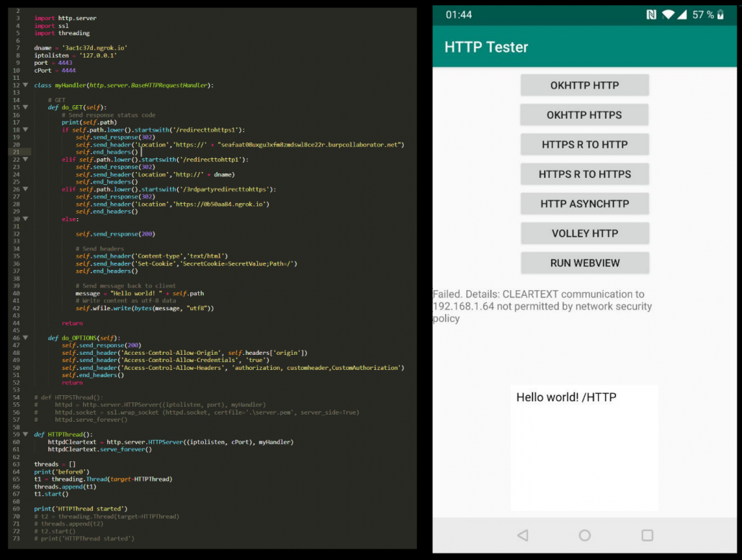Click the Access-Control-Allow-Origin header on line 48
Screen dimensions: 742x560
[x=184, y=353]
